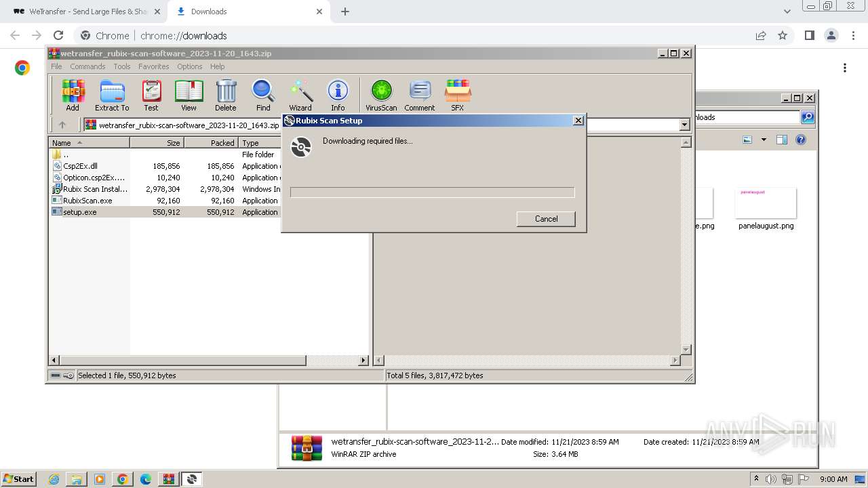Screen dimensions: 868x488
Task: Open the Options menu
Action: tap(190, 66)
